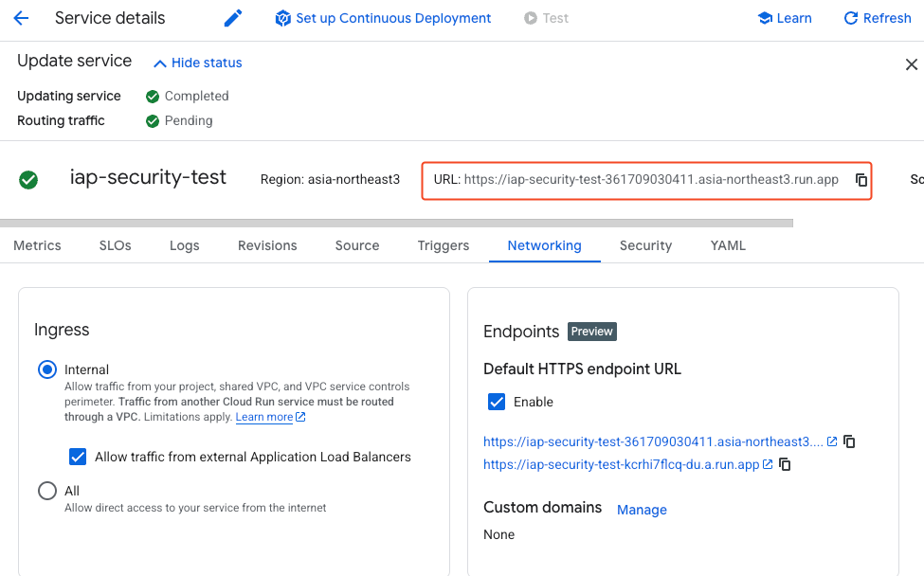Click the Service details page title
This screenshot has width=924, height=576.
(110, 18)
